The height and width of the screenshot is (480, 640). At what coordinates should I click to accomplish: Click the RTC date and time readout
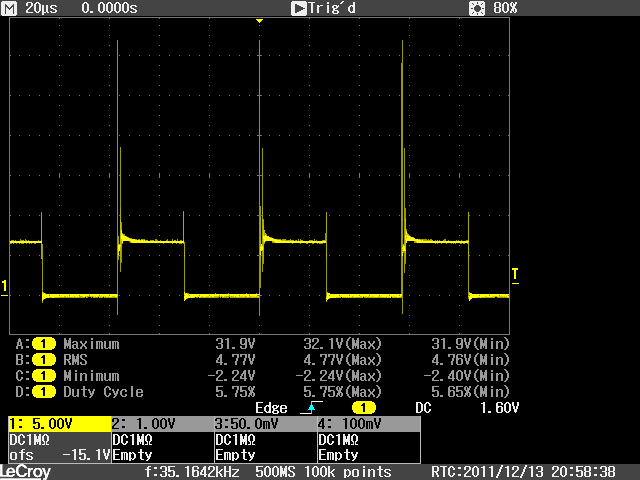523,472
